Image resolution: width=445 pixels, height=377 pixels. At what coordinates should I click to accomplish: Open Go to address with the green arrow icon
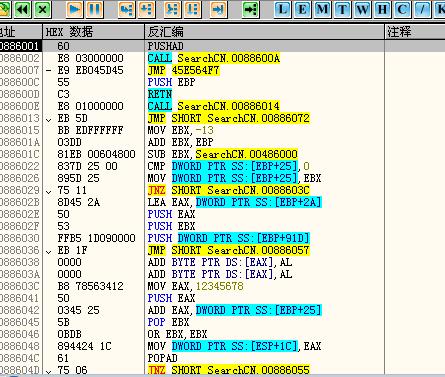(250, 9)
